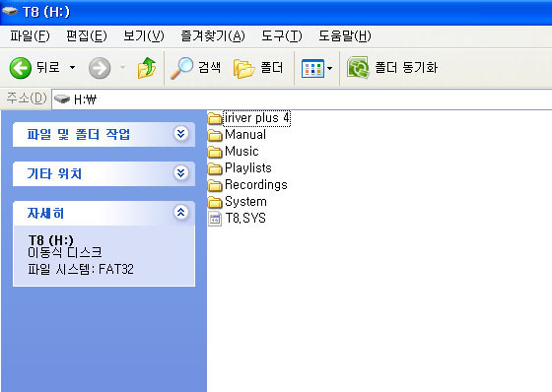Click 파일 및 폴더 작업 header text

79,134
